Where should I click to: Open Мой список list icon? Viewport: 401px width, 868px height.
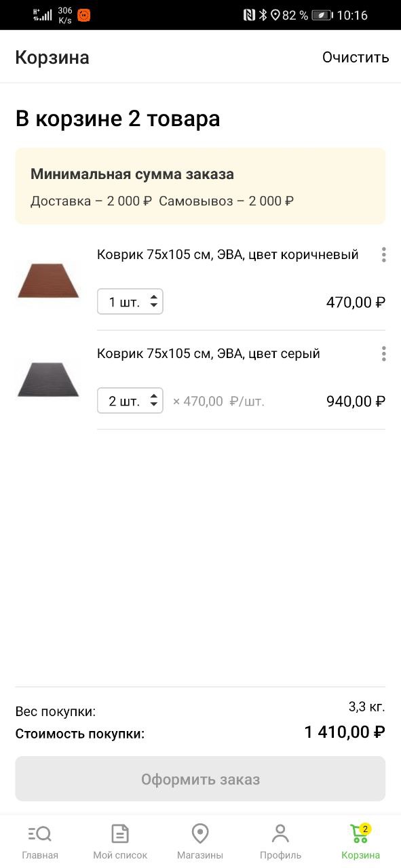tap(120, 833)
